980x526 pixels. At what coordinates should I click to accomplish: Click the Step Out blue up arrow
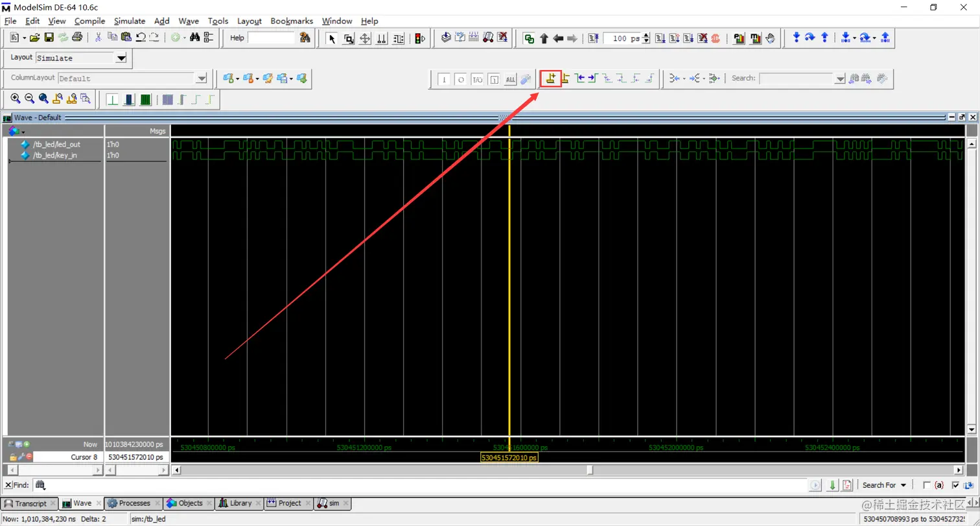click(824, 38)
